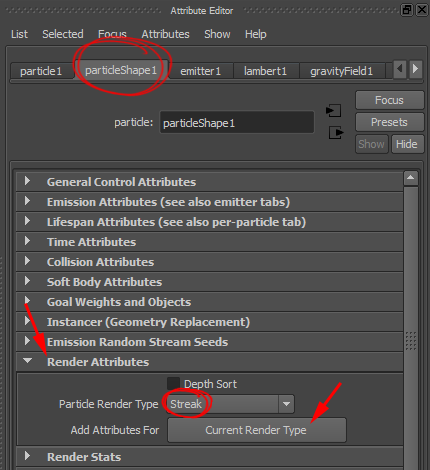Expand Goal Weights and Objects section
The height and width of the screenshot is (470, 430).
(209, 302)
